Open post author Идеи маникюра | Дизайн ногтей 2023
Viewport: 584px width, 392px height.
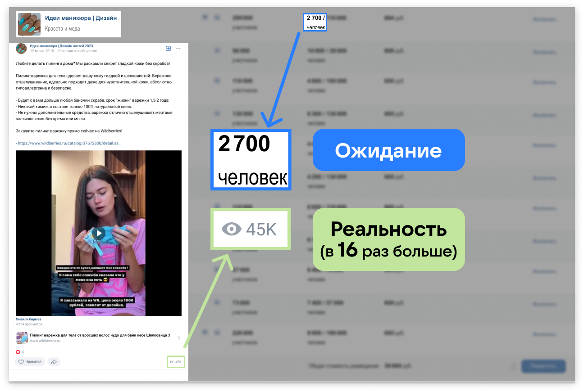pyautogui.click(x=61, y=46)
